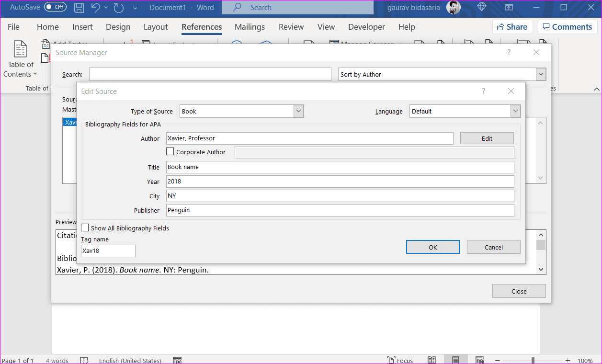Switch to the Help tab
The height and width of the screenshot is (364, 602).
(x=407, y=27)
